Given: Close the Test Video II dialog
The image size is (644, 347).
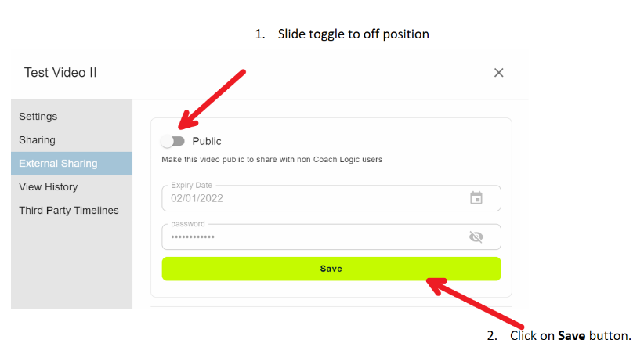Looking at the screenshot, I should tap(498, 73).
